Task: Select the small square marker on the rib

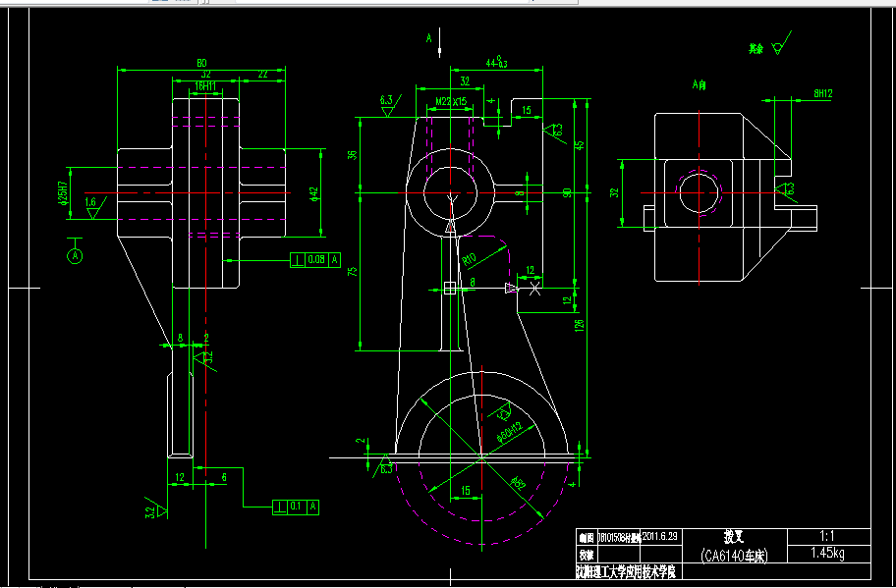Action: pyautogui.click(x=450, y=289)
